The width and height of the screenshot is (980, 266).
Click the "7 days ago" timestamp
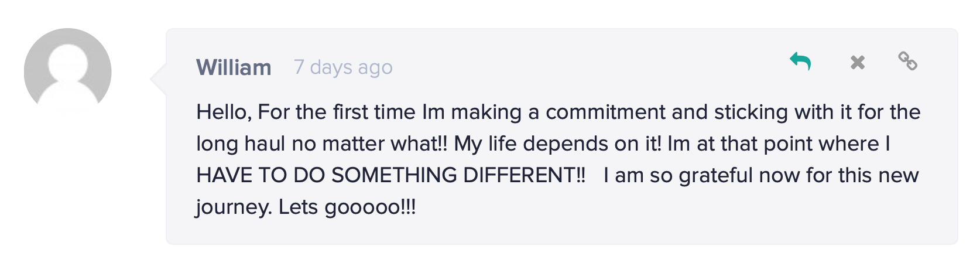(x=343, y=67)
